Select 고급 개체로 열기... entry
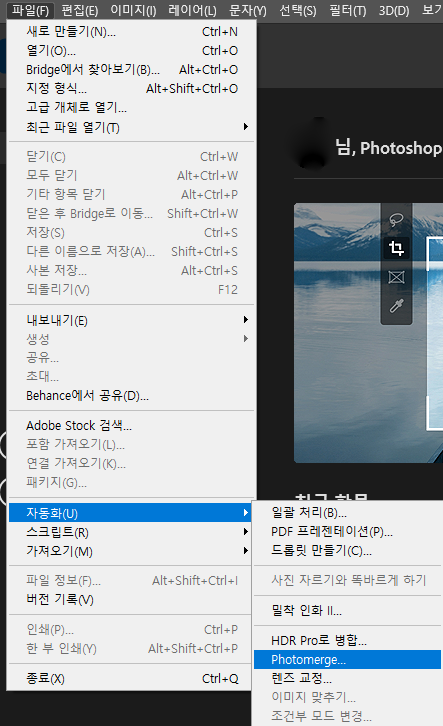Image resolution: width=443 pixels, height=726 pixels. coord(132,107)
